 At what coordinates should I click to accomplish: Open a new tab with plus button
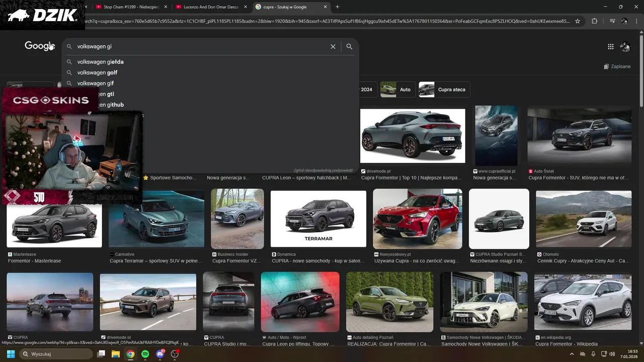(337, 7)
